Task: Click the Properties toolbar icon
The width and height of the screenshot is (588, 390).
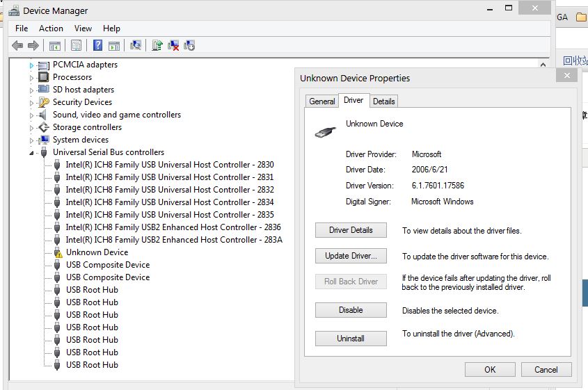Action: click(x=77, y=46)
